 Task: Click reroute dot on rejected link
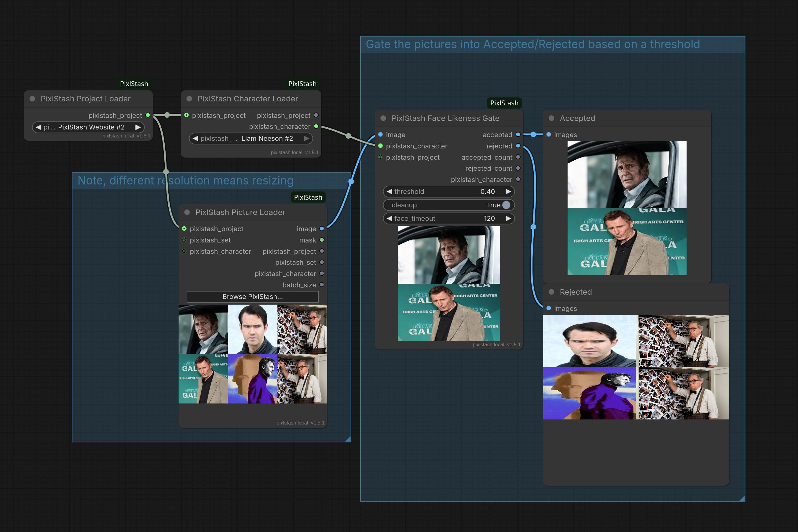(533, 227)
